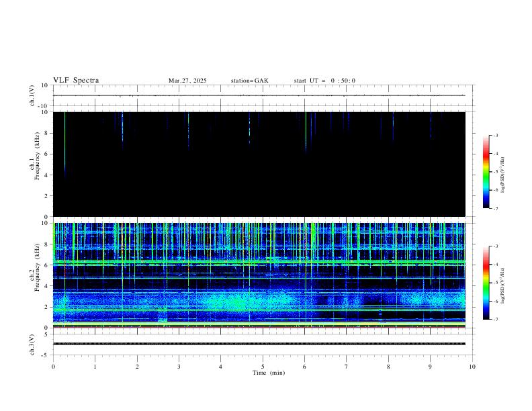Click the -5 tick on ch.2 color bar

(495, 283)
